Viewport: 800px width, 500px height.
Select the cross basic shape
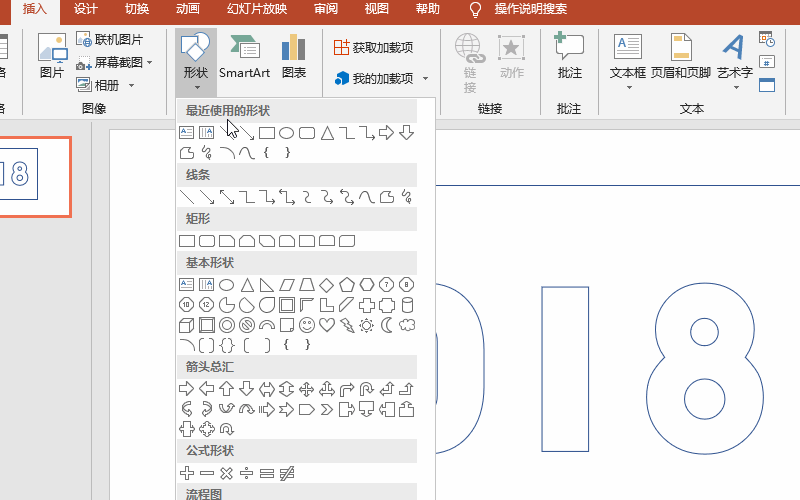[367, 305]
